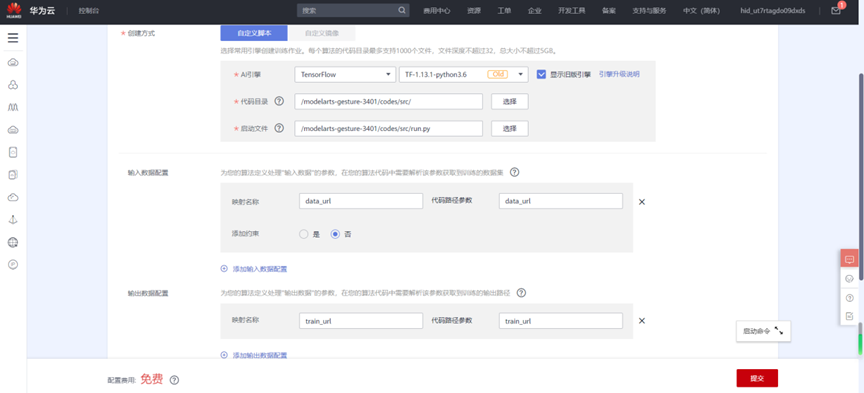This screenshot has height=393, width=864.
Task: Click the help icon next to 代码目录
Action: click(279, 101)
